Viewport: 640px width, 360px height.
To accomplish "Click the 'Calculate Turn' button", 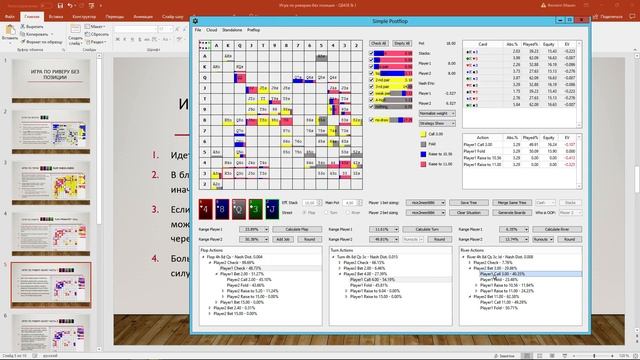I will coord(427,229).
